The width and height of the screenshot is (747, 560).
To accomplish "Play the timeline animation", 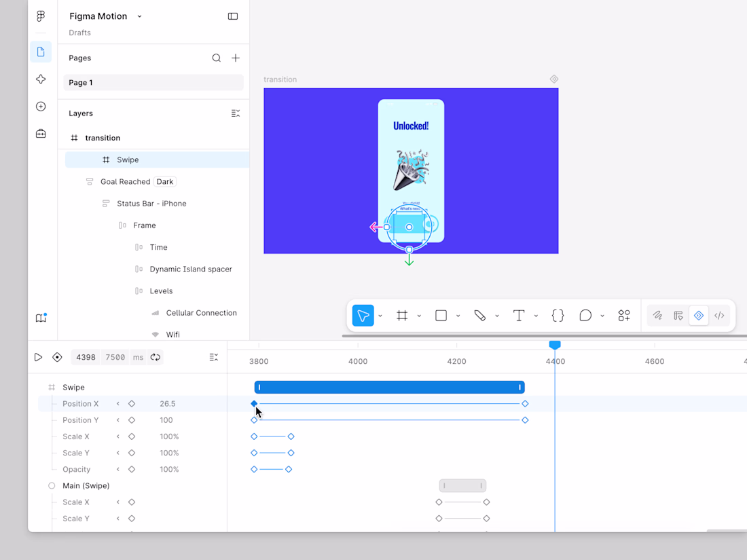I will point(39,357).
